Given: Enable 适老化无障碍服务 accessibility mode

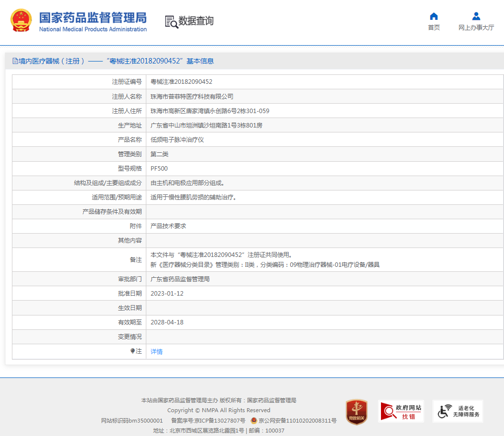Looking at the screenshot, I should [457, 411].
